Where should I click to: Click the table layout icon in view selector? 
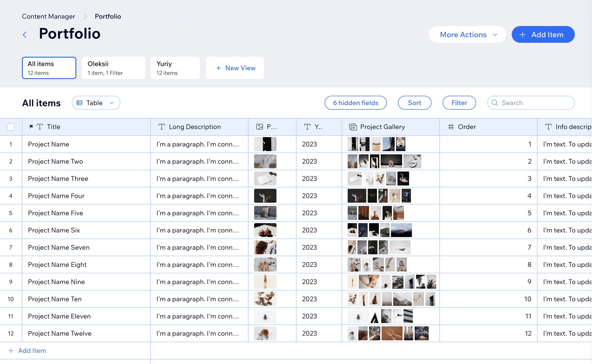point(79,103)
